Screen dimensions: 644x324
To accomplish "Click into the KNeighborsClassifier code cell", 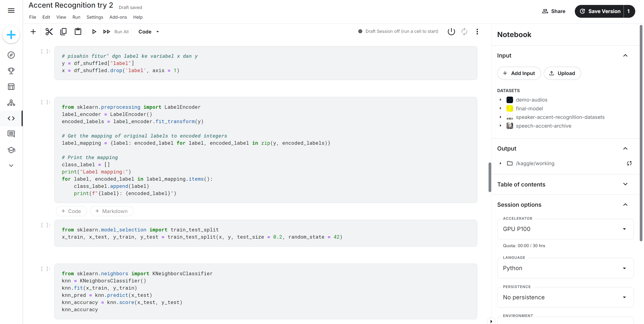I will click(x=266, y=291).
